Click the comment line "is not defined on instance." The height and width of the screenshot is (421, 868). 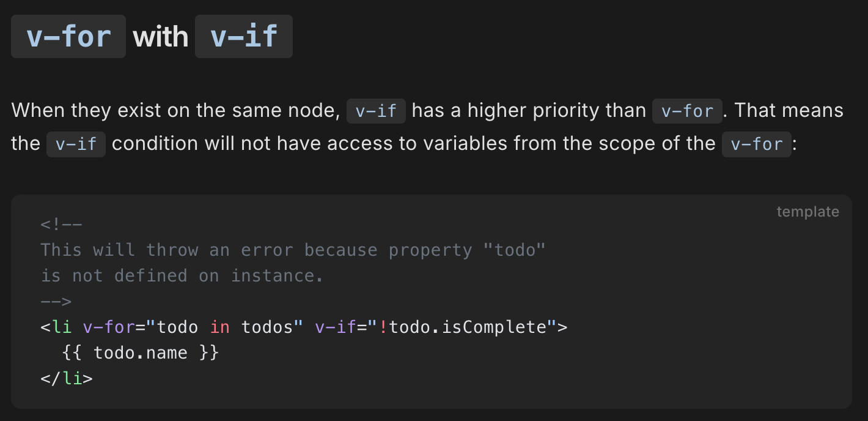(x=182, y=276)
